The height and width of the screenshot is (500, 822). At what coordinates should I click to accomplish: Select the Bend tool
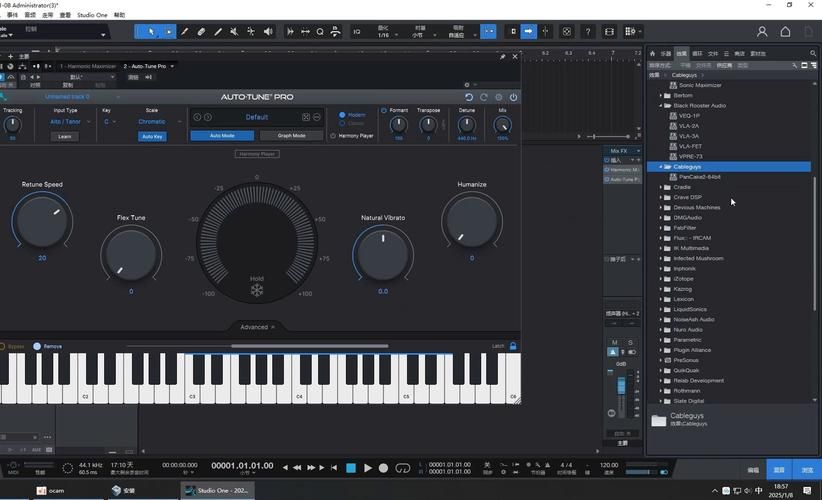(251, 32)
